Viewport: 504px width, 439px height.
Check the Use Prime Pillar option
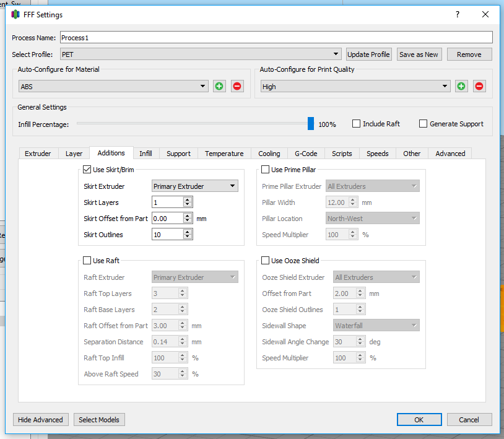click(265, 170)
